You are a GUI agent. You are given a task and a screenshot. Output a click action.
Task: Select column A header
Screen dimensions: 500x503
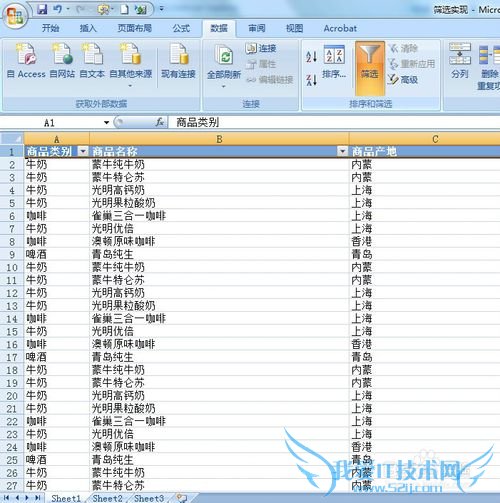57,139
